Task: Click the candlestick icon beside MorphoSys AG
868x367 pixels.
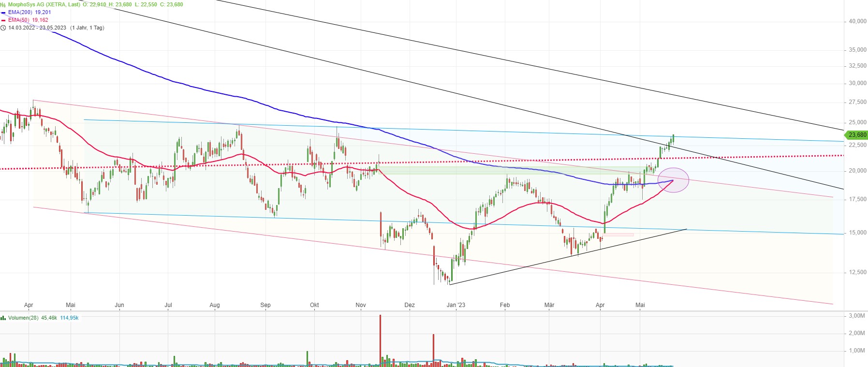Action: pos(3,4)
